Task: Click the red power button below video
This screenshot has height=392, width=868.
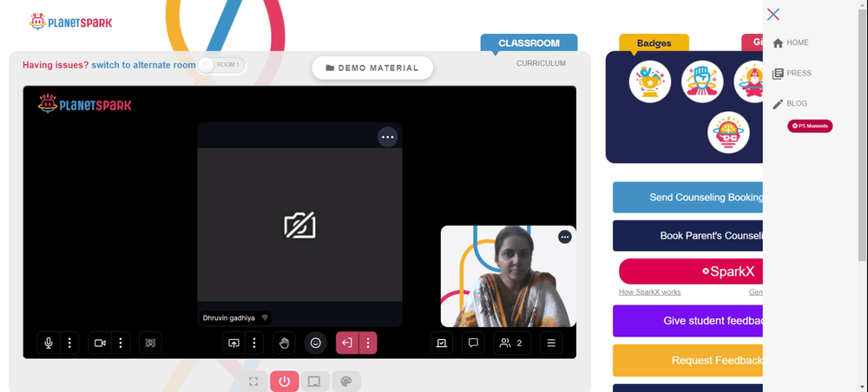Action: click(285, 382)
